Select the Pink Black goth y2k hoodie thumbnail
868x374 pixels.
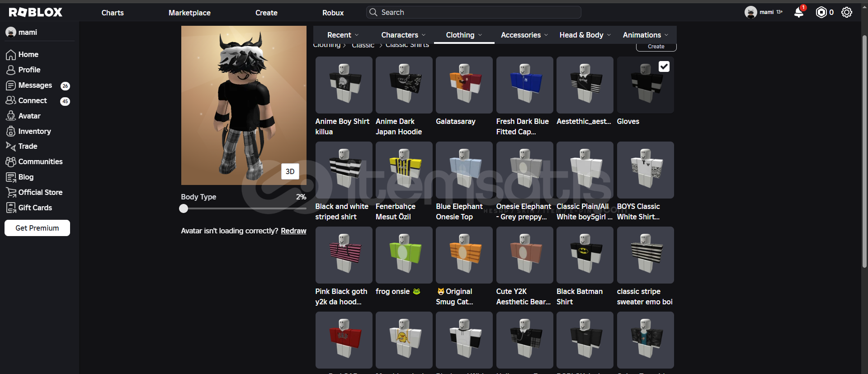tap(344, 255)
